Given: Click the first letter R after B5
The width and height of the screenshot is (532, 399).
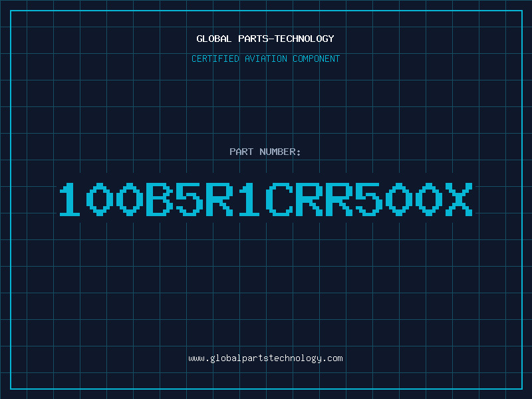Looking at the screenshot, I should coord(219,199).
